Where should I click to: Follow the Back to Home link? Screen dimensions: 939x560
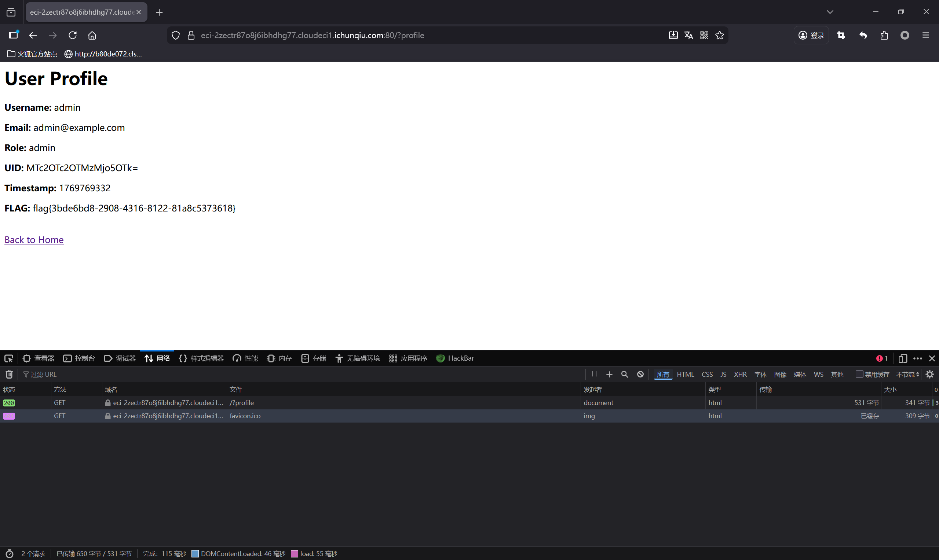[x=34, y=240]
